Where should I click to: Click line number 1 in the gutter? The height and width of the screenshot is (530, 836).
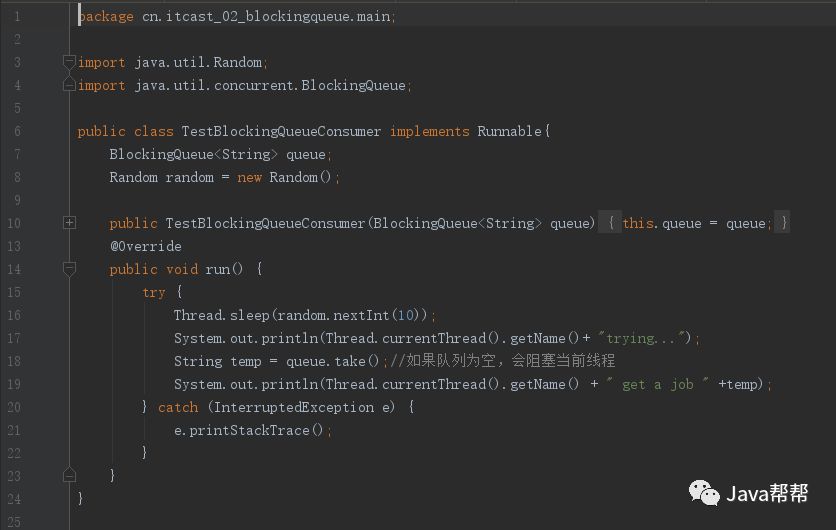click(17, 17)
